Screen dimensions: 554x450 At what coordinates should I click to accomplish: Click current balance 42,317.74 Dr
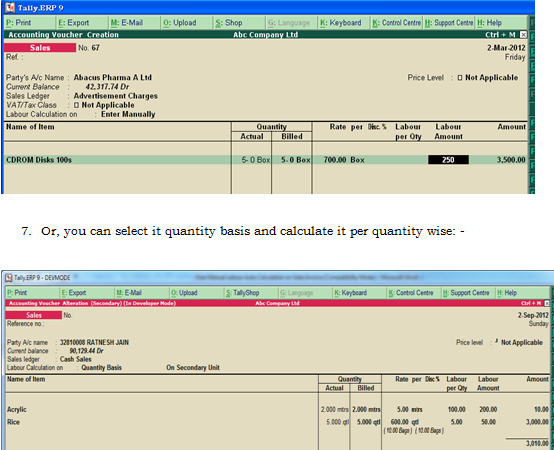pos(107,87)
